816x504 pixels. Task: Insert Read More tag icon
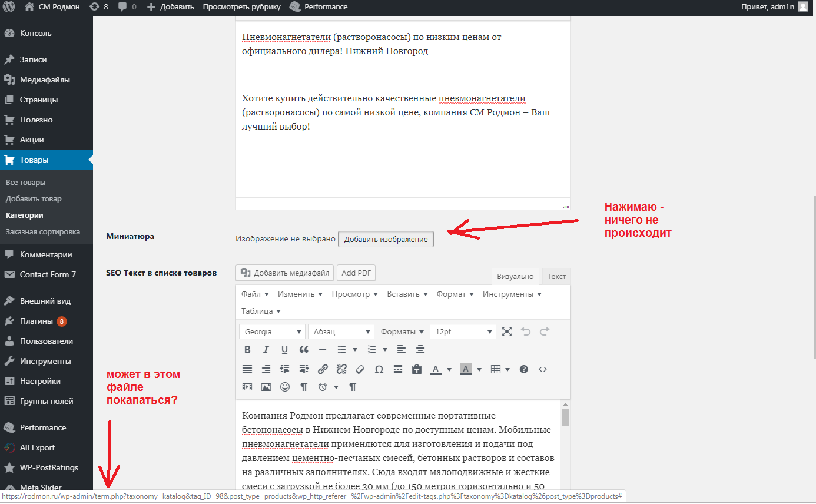click(398, 369)
